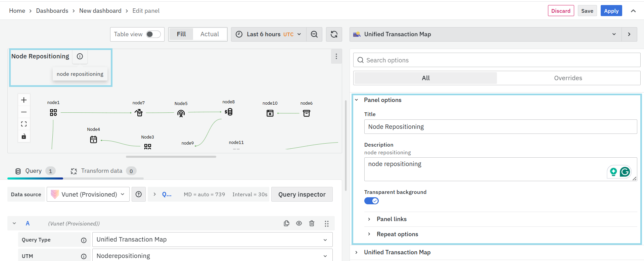This screenshot has width=644, height=261.
Task: Disable the Transparent background toggle
Action: (371, 201)
